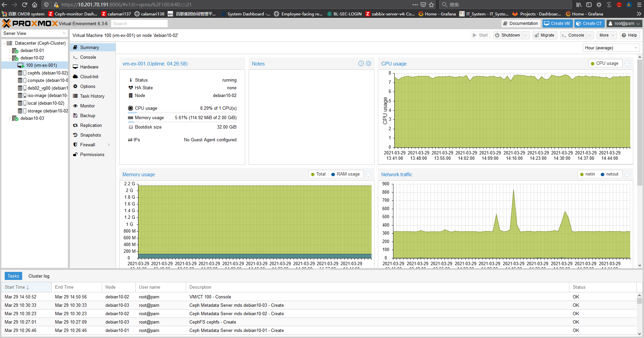This screenshot has height=338, width=644.
Task: Click the Create CT button
Action: pos(590,23)
